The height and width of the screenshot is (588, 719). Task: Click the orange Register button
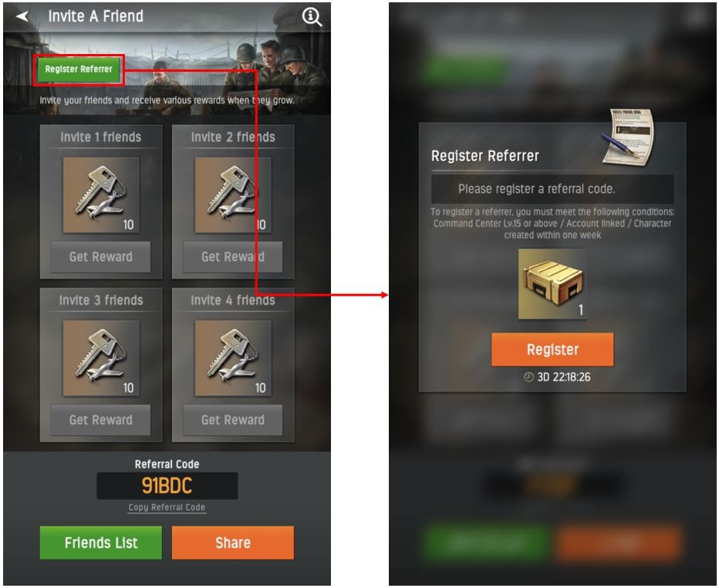[x=552, y=350]
